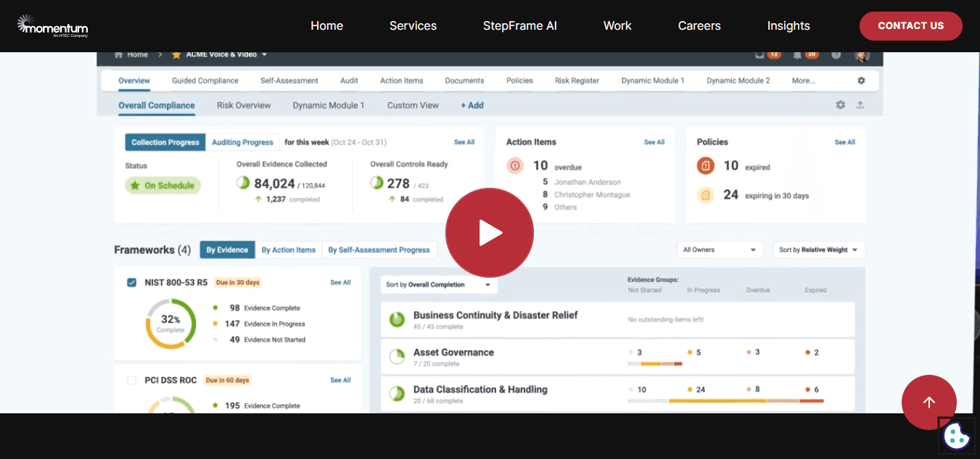
Task: Click the star icon beside ACME Voice & Video
Action: (176, 54)
